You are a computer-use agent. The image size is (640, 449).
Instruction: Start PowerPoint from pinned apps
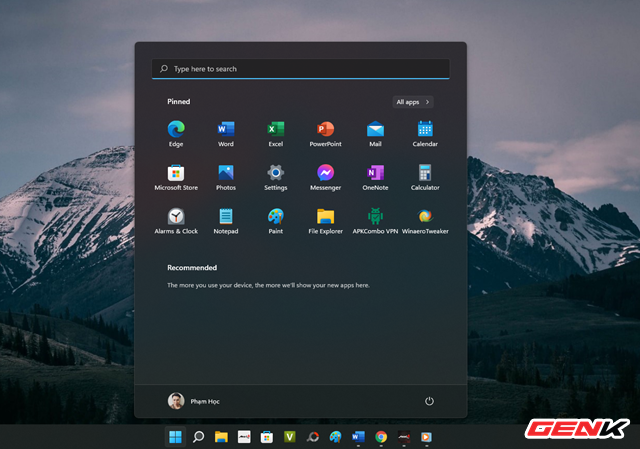coord(325,133)
